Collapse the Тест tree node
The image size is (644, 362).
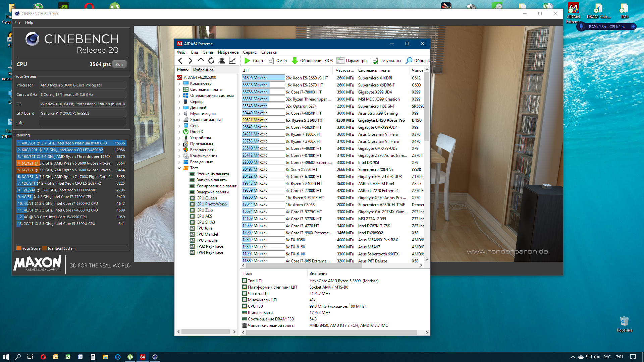[x=179, y=168]
